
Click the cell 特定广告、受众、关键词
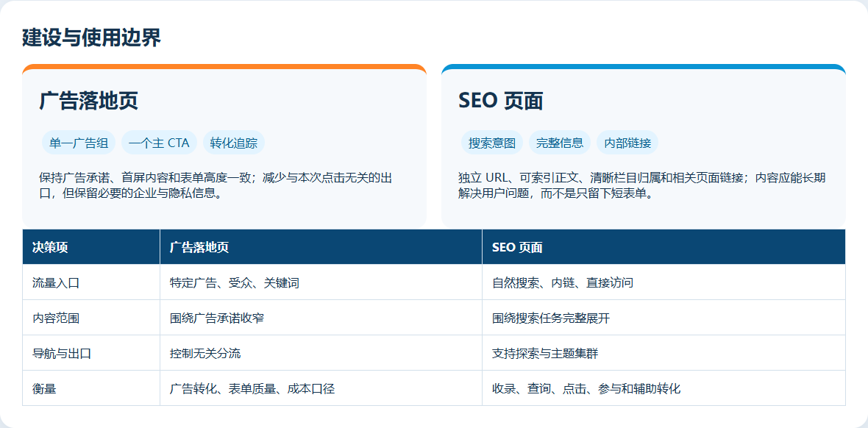pos(321,282)
